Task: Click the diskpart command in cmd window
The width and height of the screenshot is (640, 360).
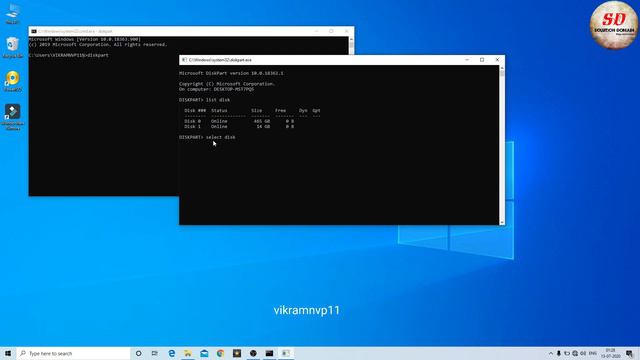Action: (x=98, y=55)
